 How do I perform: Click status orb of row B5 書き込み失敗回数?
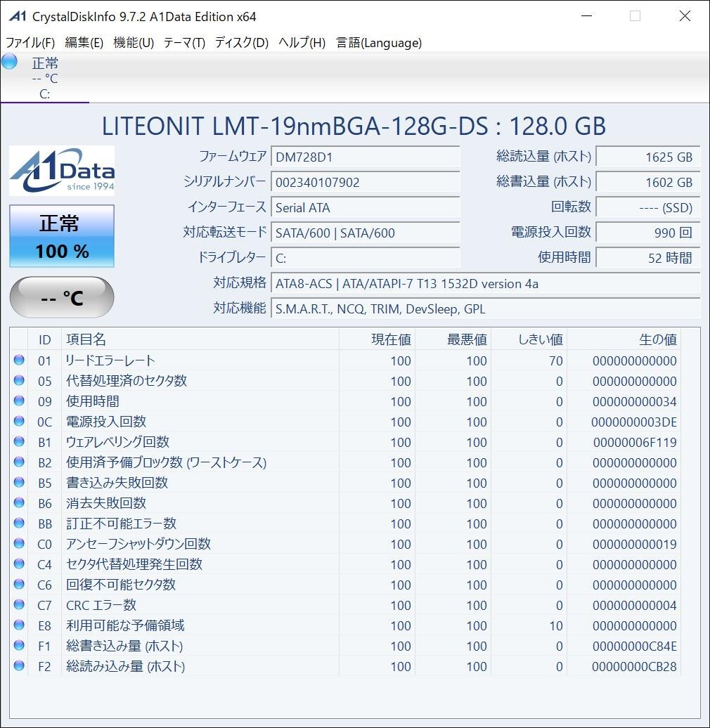click(x=19, y=482)
